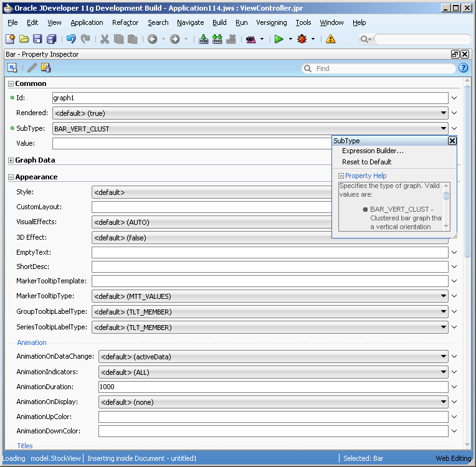476x467 pixels.
Task: Click the Make (compile) toolbar icon
Action: 203,39
